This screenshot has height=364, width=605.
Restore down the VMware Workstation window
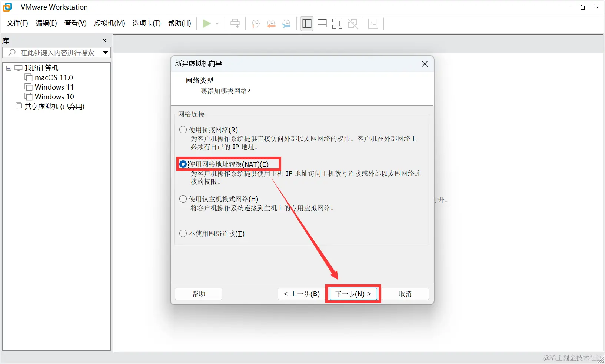pos(583,7)
